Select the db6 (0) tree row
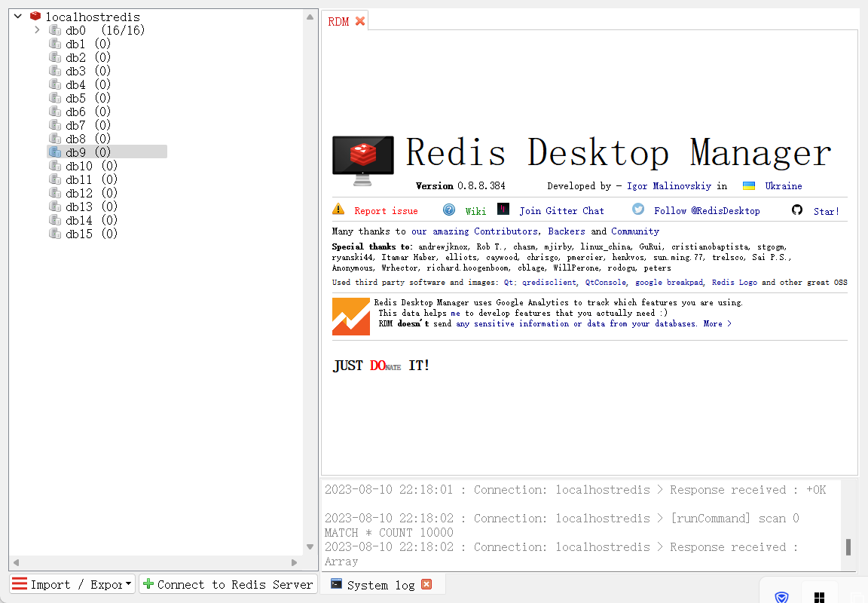 pyautogui.click(x=88, y=112)
